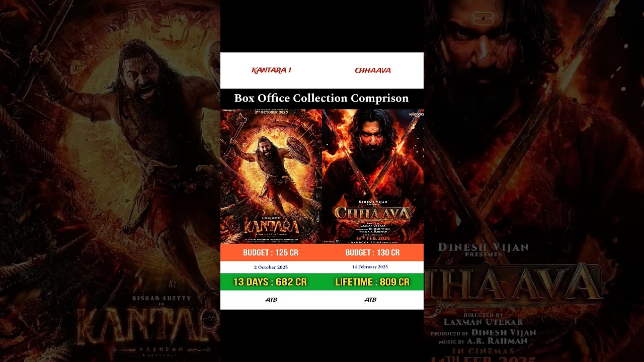The image size is (644, 362).
Task: Click 'LIFETIME : 809 CR' text
Action: point(372,282)
